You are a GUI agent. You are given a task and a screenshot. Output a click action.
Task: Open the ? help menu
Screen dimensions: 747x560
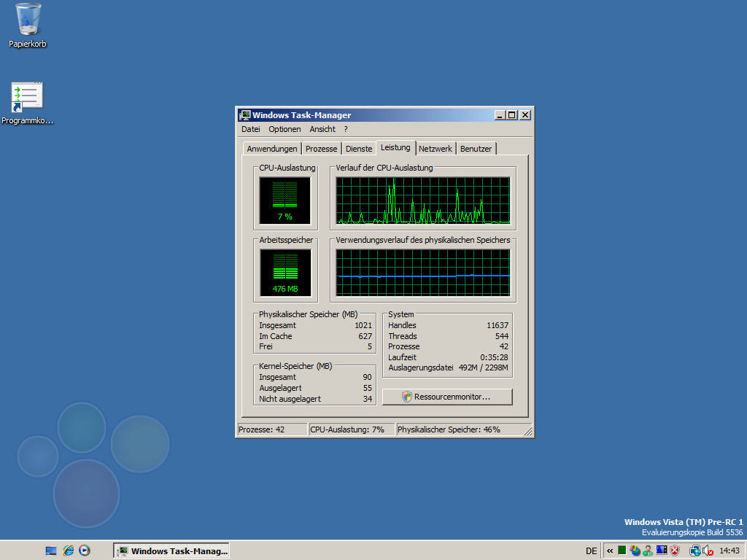pos(346,129)
